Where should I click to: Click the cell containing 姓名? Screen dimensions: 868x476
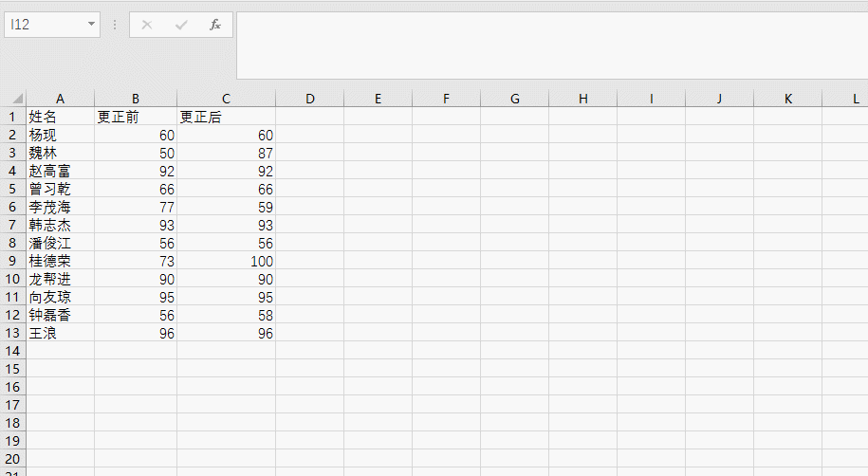[x=60, y=117]
